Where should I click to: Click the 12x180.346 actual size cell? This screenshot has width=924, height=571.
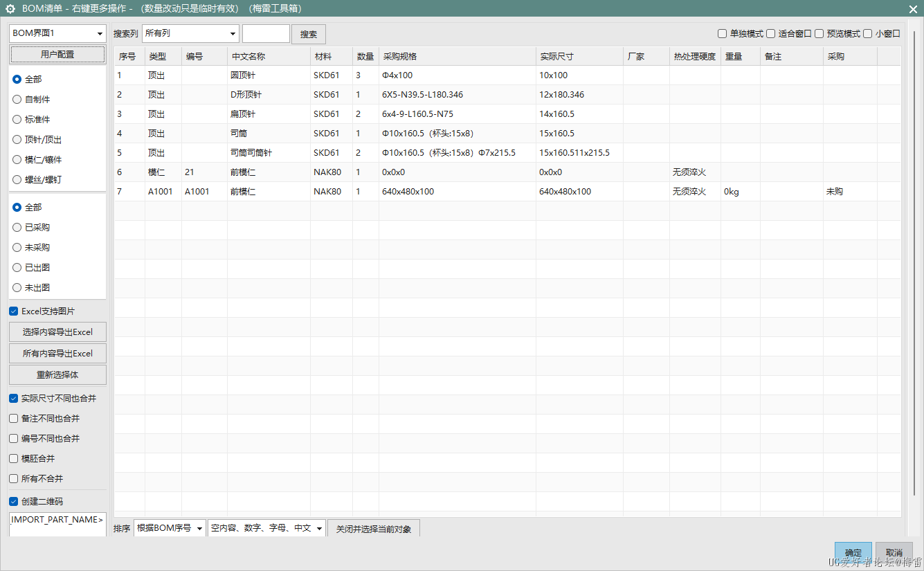(x=579, y=95)
